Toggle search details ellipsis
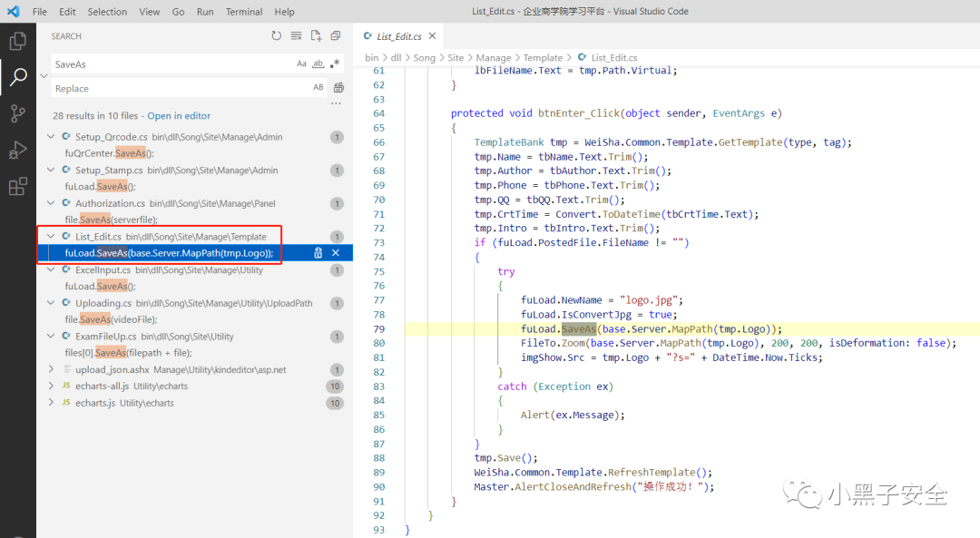The width and height of the screenshot is (980, 538). (337, 103)
